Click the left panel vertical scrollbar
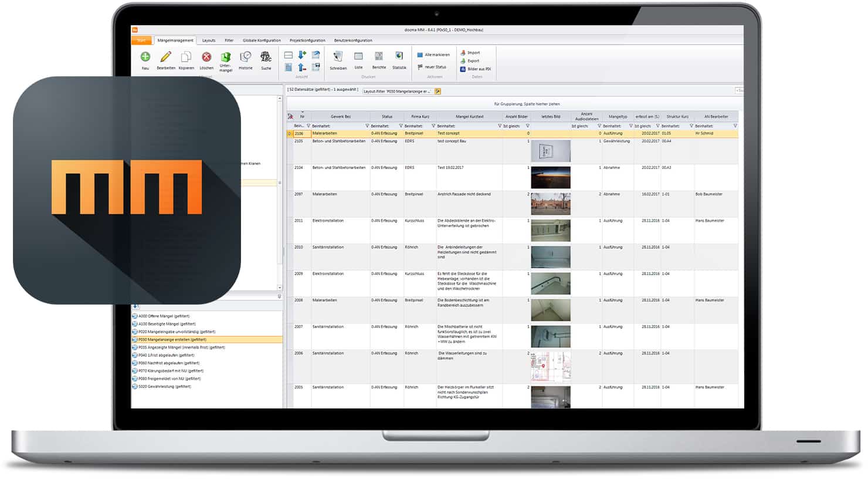Viewport: 868px width, 500px height. (x=280, y=194)
